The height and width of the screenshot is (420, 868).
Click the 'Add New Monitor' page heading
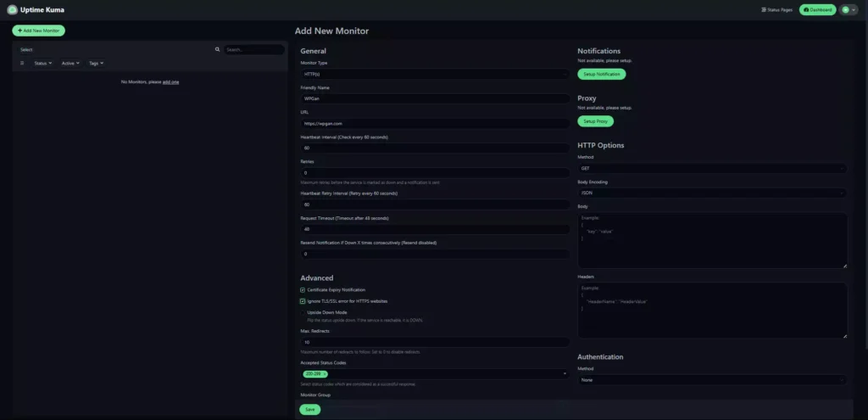click(x=331, y=31)
